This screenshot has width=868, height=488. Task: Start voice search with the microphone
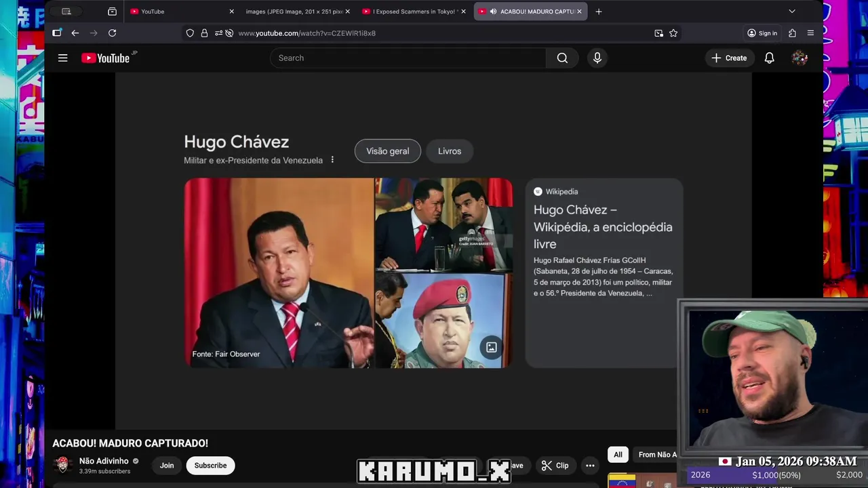point(597,58)
